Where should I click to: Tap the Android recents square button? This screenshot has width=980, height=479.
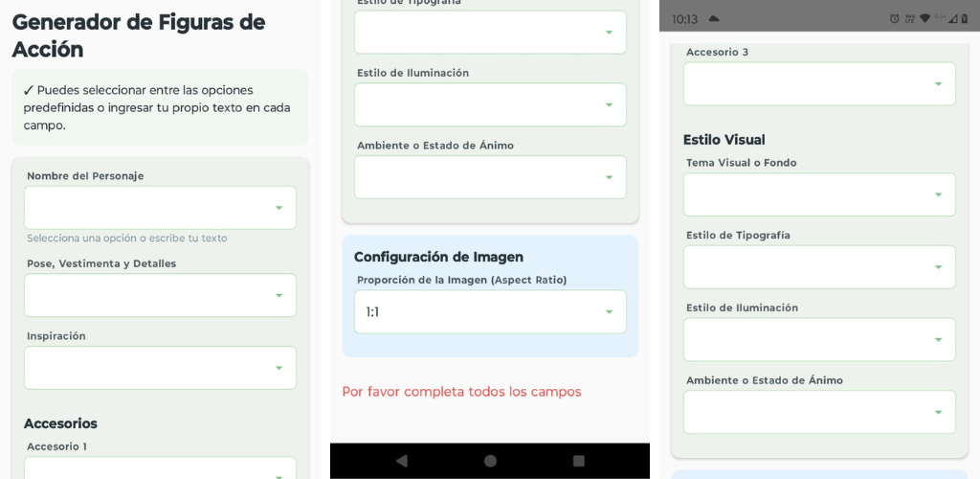point(579,461)
